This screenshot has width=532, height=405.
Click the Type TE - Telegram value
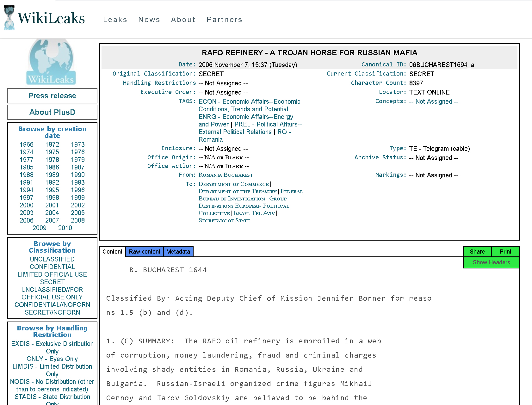(x=439, y=149)
